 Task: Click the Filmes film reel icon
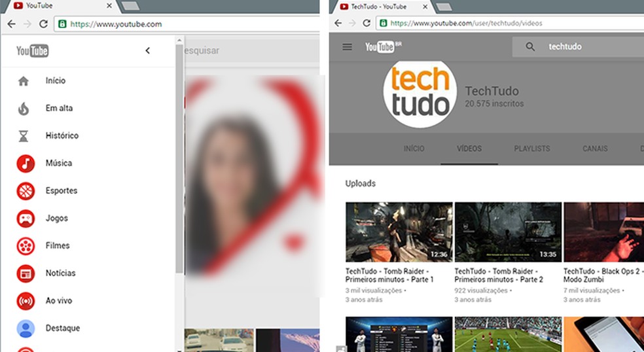[x=26, y=245]
